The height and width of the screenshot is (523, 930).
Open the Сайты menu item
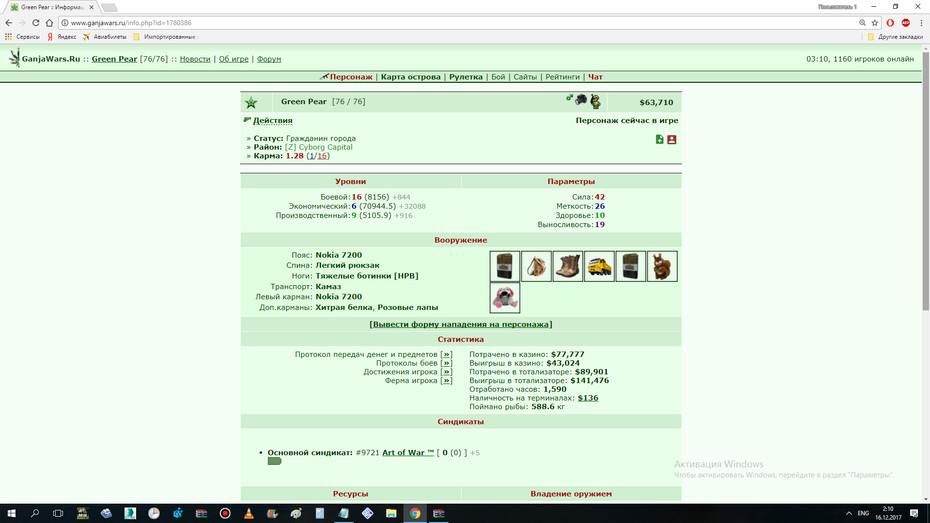(525, 77)
